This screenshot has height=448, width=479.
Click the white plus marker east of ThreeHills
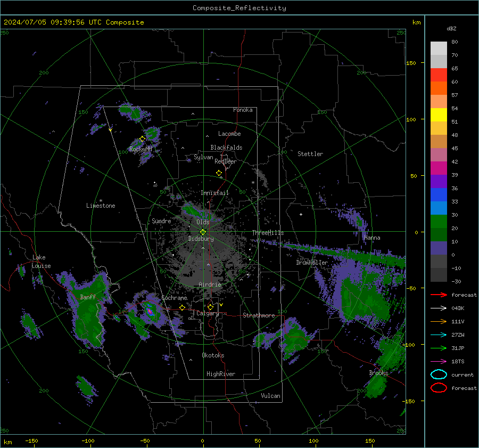click(301, 214)
